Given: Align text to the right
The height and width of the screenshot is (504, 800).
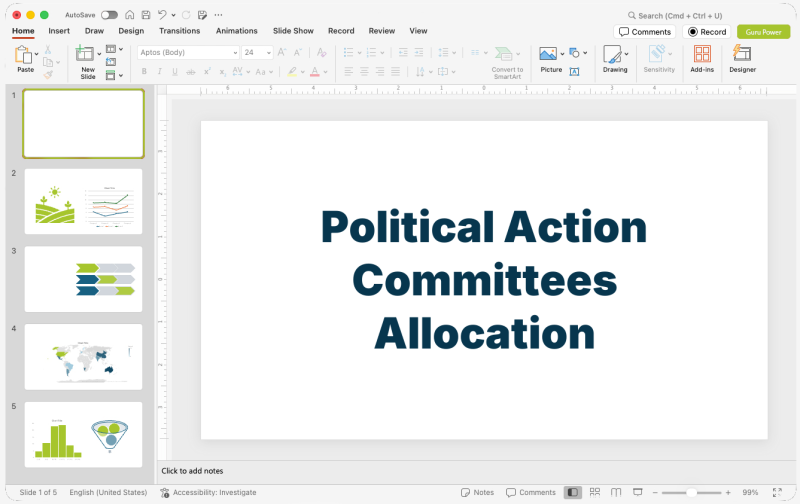Looking at the screenshot, I should [x=380, y=71].
